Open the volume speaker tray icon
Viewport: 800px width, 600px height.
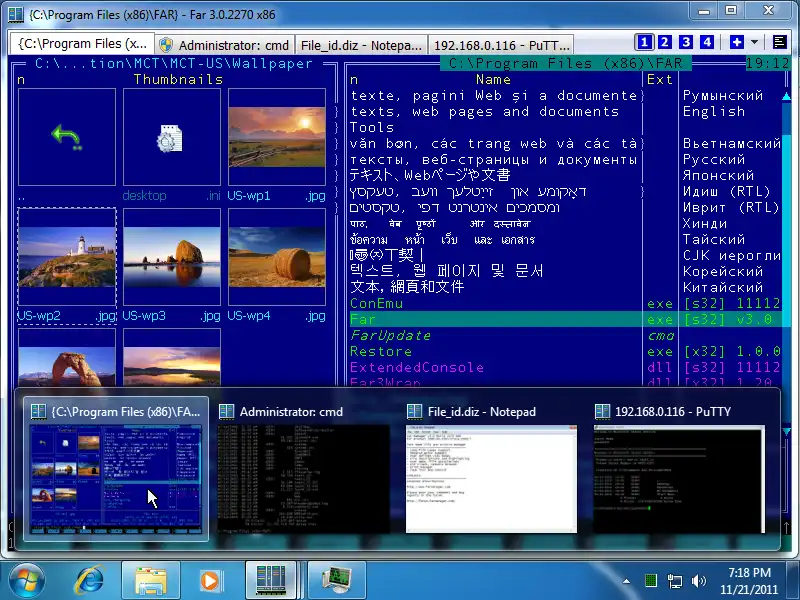698,581
